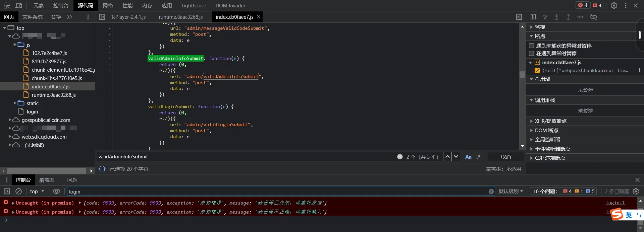Image resolution: width=644 pixels, height=232 pixels.
Task: Open the log level dropdown
Action: (511, 191)
